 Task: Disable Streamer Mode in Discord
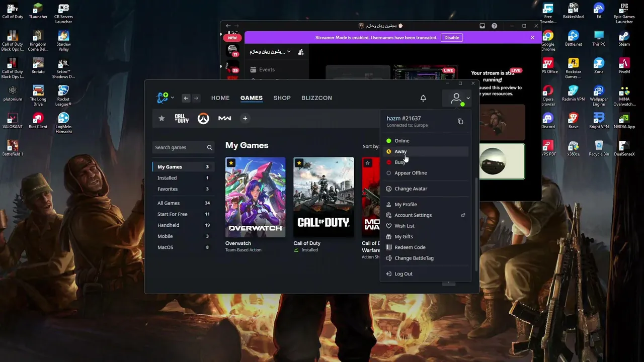[451, 38]
